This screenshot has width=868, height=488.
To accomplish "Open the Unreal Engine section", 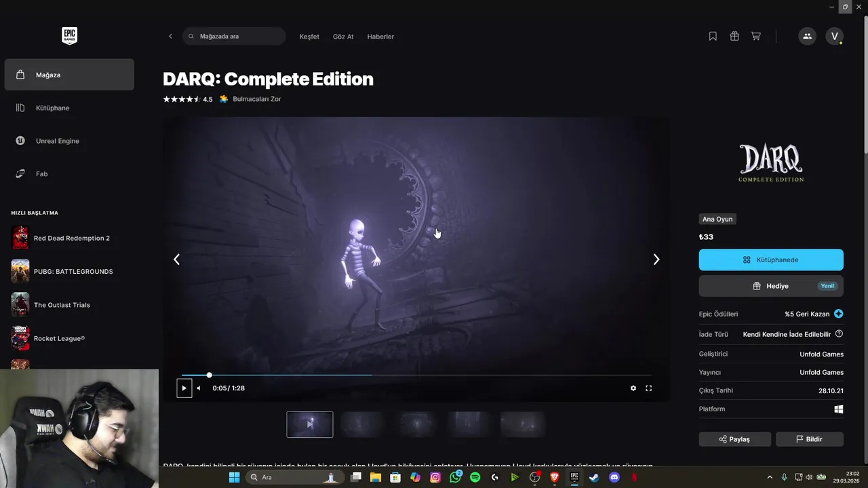I will click(x=69, y=141).
